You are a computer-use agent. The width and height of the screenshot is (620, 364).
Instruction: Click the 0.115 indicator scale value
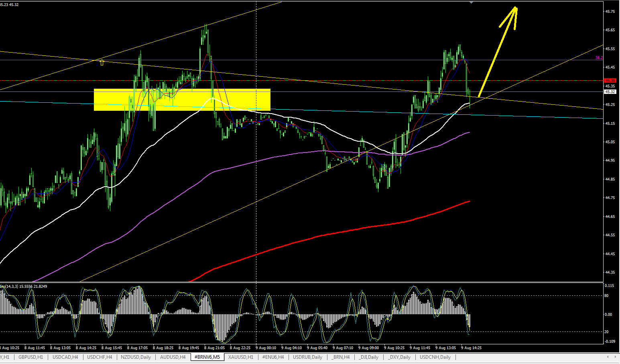tap(609, 286)
